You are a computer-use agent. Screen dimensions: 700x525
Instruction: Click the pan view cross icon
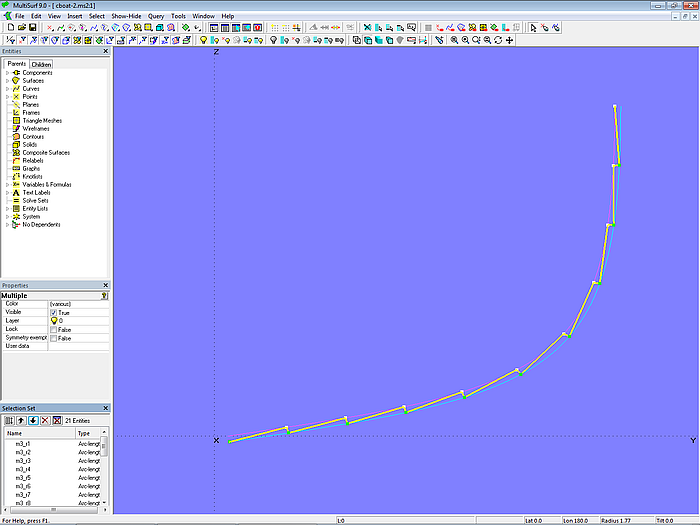click(x=510, y=40)
